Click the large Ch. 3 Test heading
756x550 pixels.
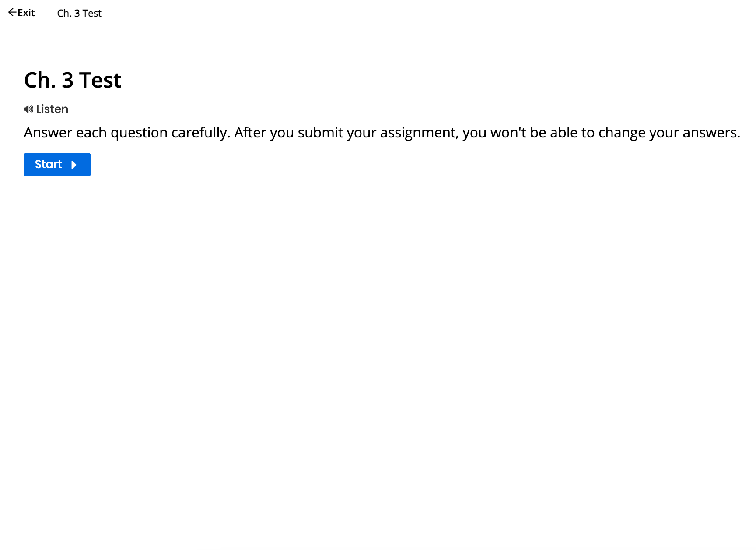[73, 81]
